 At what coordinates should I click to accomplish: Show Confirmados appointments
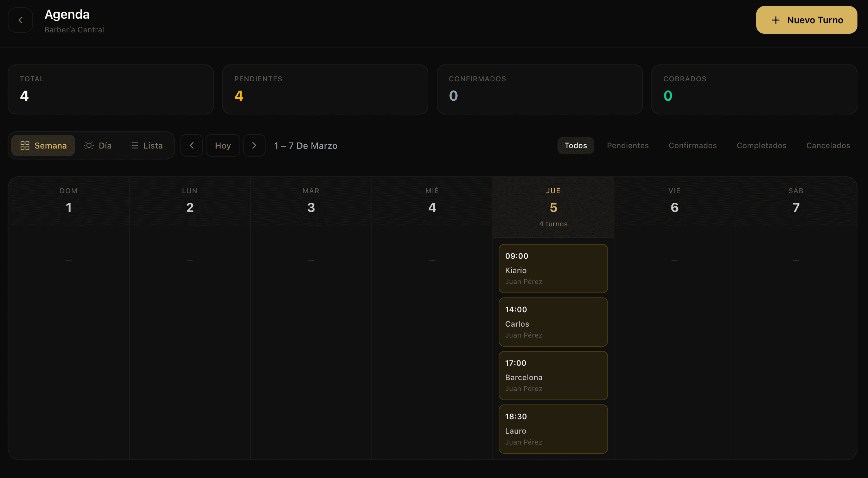pyautogui.click(x=693, y=145)
